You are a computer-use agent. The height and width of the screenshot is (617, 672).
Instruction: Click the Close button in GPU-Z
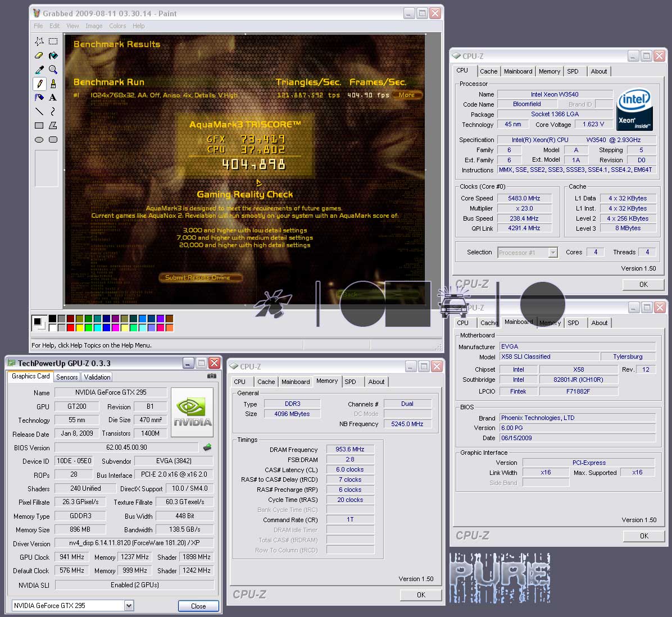198,606
